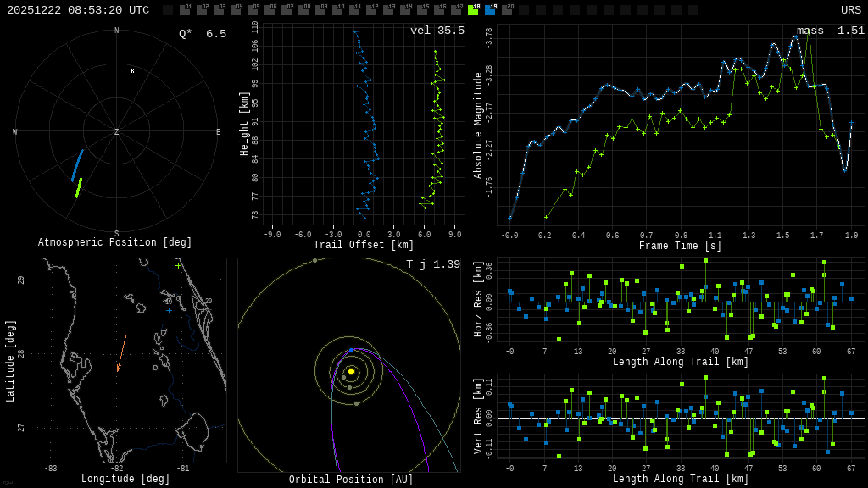868x488 pixels.
Task: Click the blue Earth dot on the orbit
Action: click(351, 350)
